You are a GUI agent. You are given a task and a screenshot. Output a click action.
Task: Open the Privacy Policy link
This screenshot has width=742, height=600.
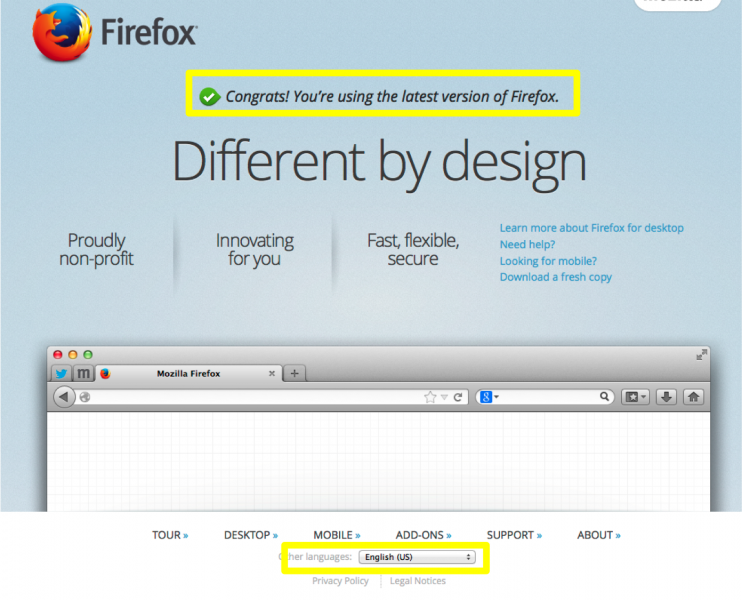point(340,581)
